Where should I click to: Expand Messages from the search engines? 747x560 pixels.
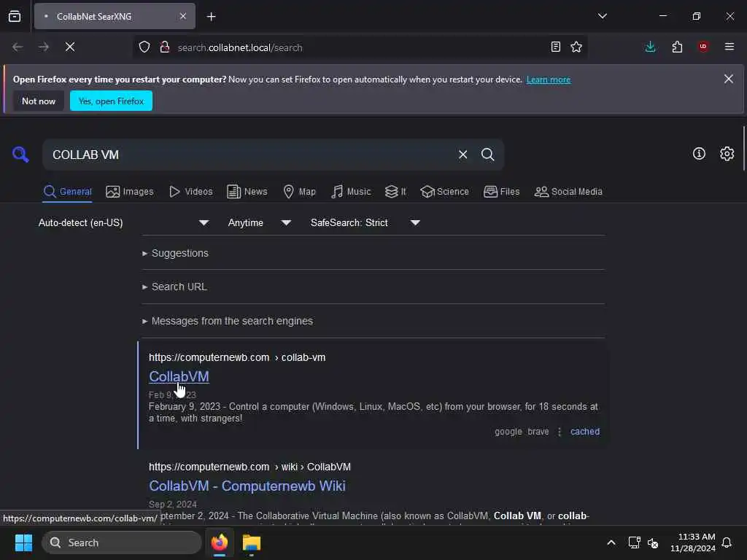tap(228, 321)
